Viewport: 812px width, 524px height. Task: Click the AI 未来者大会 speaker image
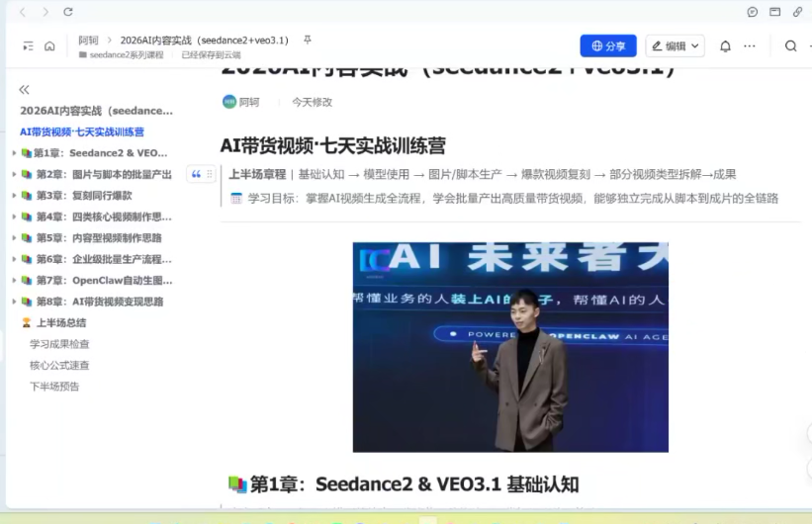coord(510,347)
